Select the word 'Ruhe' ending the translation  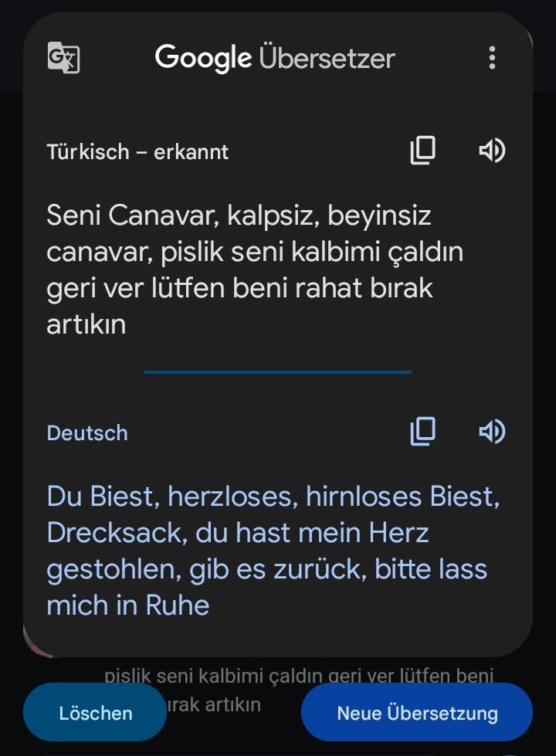pos(178,605)
